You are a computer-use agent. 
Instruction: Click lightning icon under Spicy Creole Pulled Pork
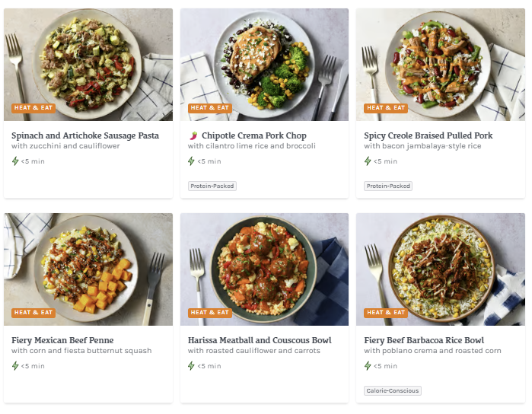click(x=368, y=161)
